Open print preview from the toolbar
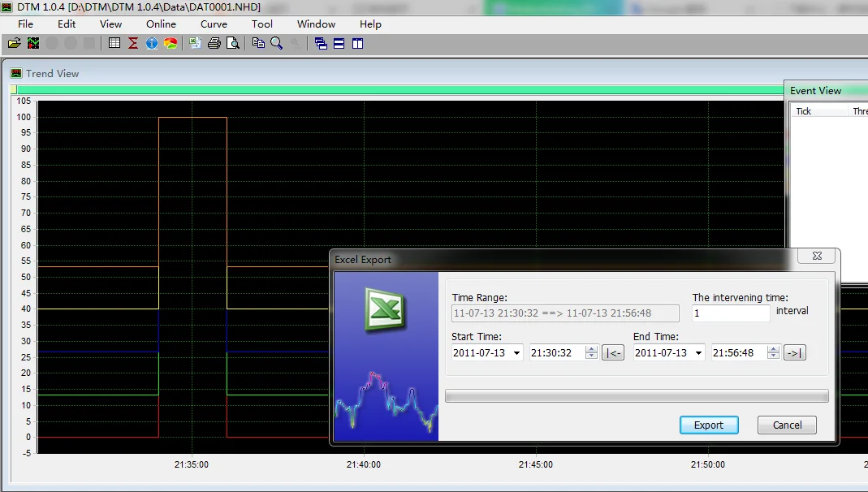This screenshot has width=868, height=492. [x=233, y=43]
